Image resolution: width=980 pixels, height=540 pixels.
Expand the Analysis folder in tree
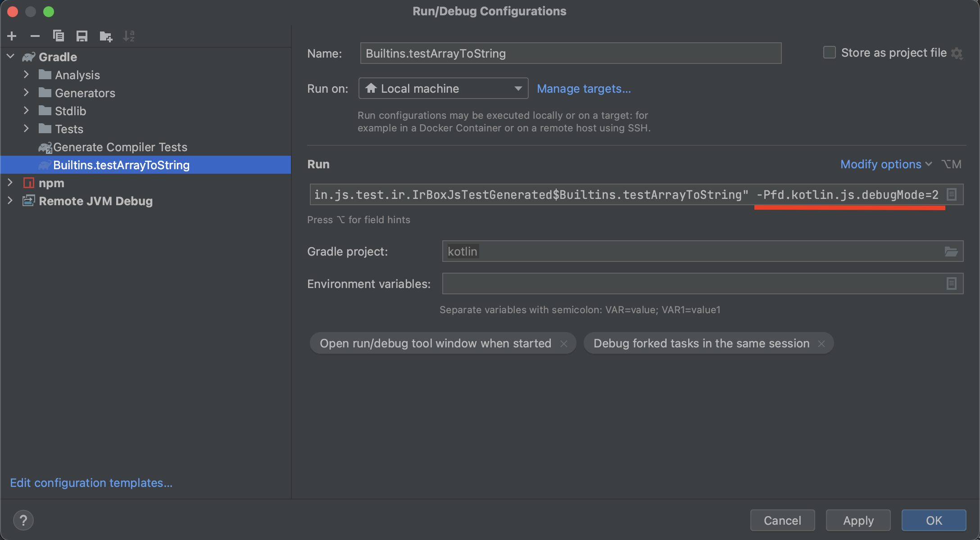tap(26, 75)
